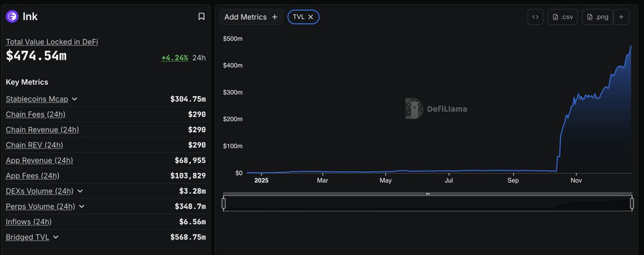Click the $474.54m TVL figure
Image resolution: width=644 pixels, height=255 pixels.
(x=36, y=56)
